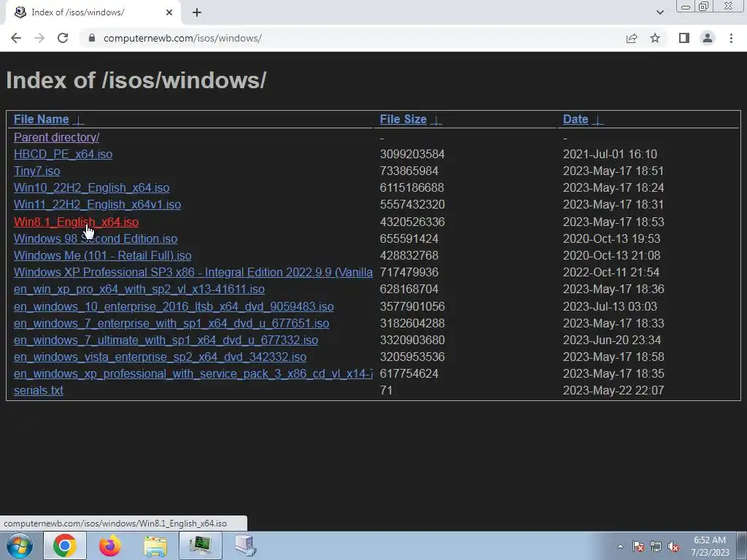Image resolution: width=747 pixels, height=560 pixels.
Task: Click Chrome icon in the taskbar
Action: [x=65, y=545]
